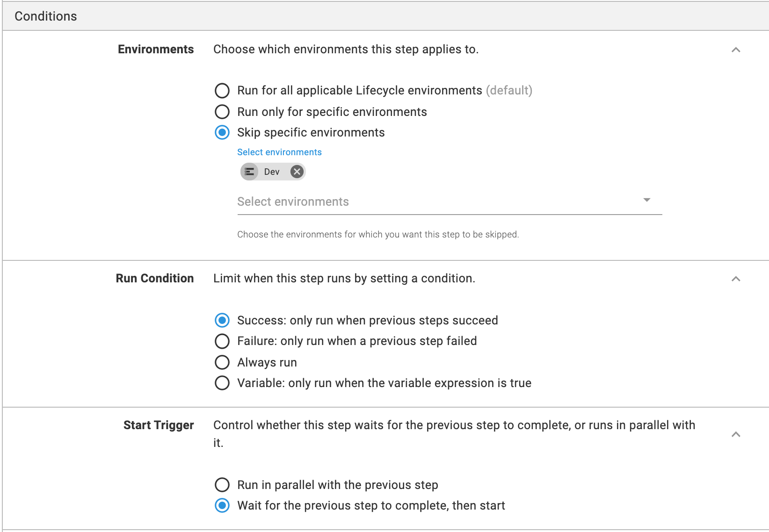
Task: Open the Select environments dropdown arrow
Action: 647,200
